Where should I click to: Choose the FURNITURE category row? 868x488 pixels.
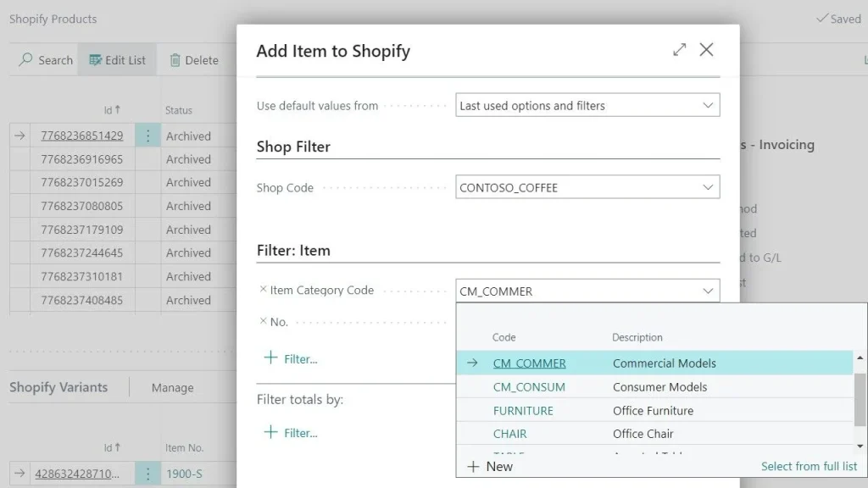[x=523, y=411]
